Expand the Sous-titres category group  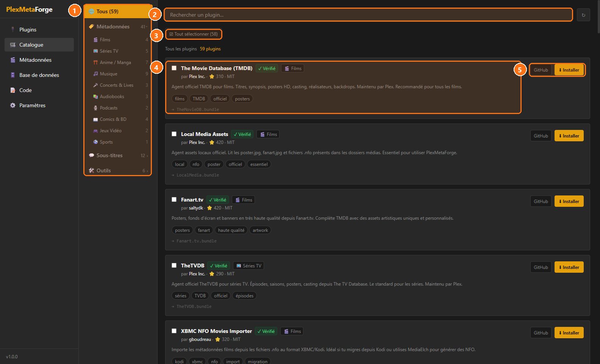click(x=118, y=155)
